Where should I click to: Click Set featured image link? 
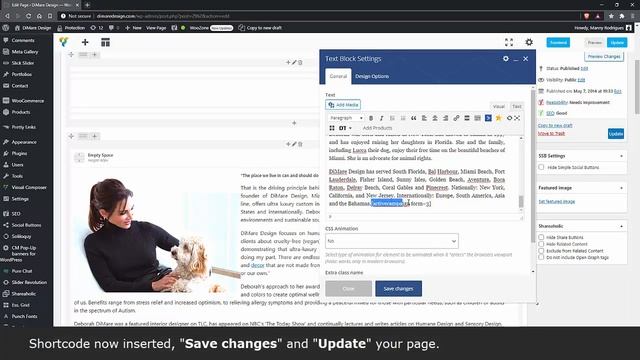[x=557, y=202]
